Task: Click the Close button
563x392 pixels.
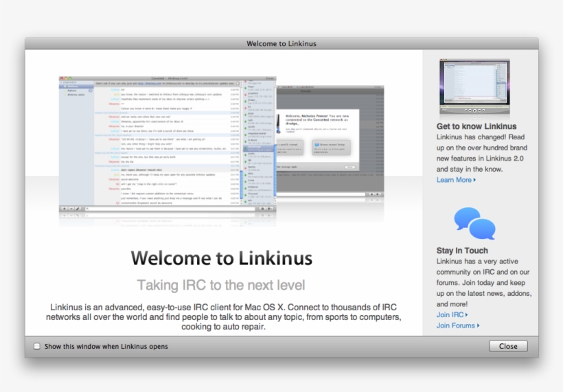Action: tap(508, 346)
